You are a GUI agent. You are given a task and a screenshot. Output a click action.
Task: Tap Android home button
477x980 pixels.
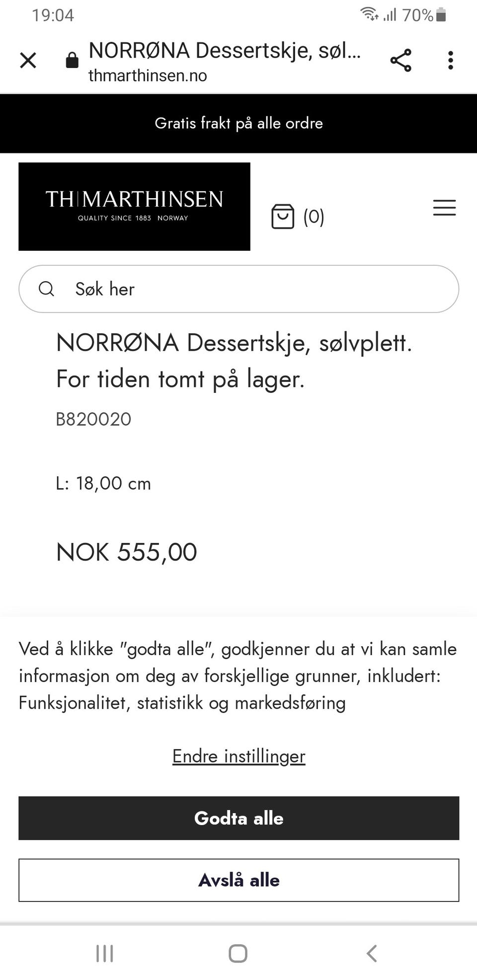(238, 953)
